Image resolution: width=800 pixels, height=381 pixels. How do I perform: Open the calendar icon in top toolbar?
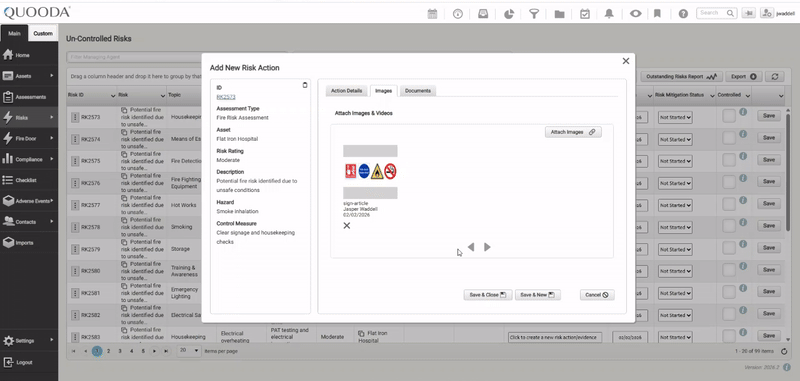click(432, 14)
